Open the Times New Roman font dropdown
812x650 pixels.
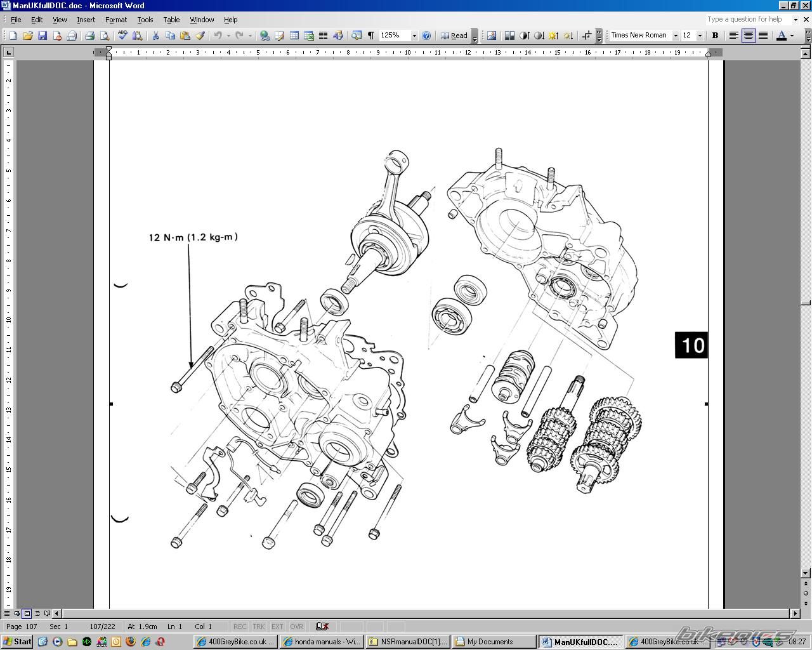(x=676, y=36)
